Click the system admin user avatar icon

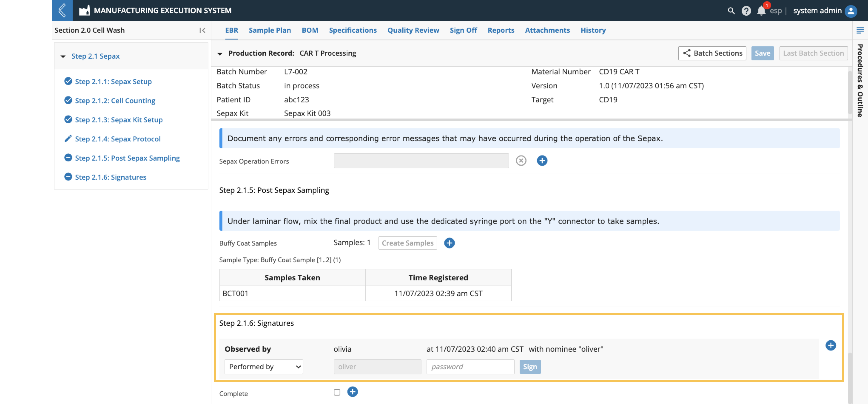click(x=851, y=11)
